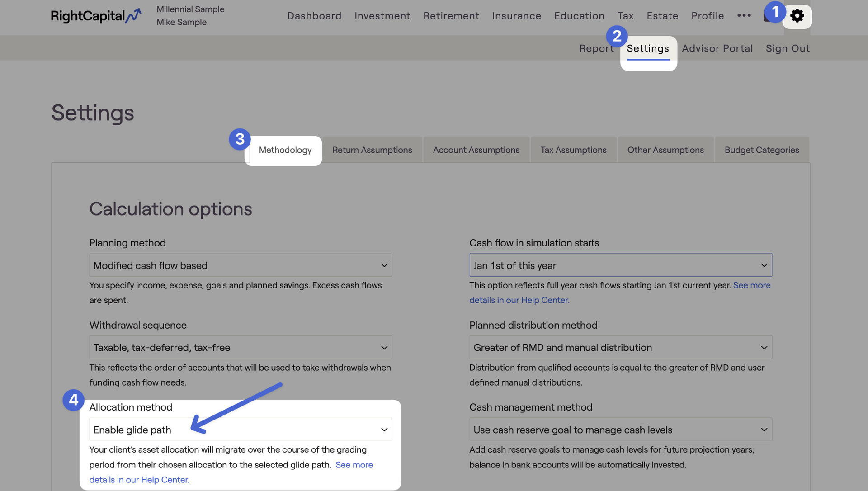Expand the Withdrawal sequence dropdown
This screenshot has width=868, height=491.
tap(240, 347)
